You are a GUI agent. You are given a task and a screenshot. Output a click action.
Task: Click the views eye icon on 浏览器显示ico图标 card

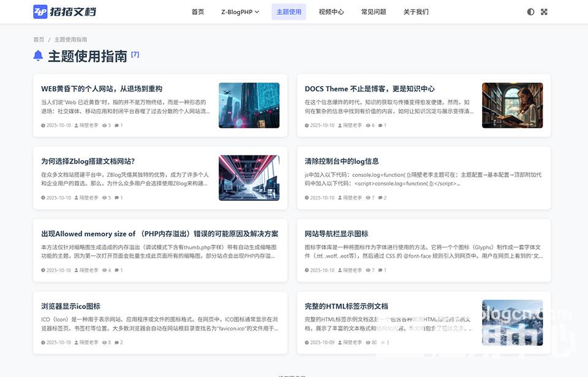tap(104, 343)
